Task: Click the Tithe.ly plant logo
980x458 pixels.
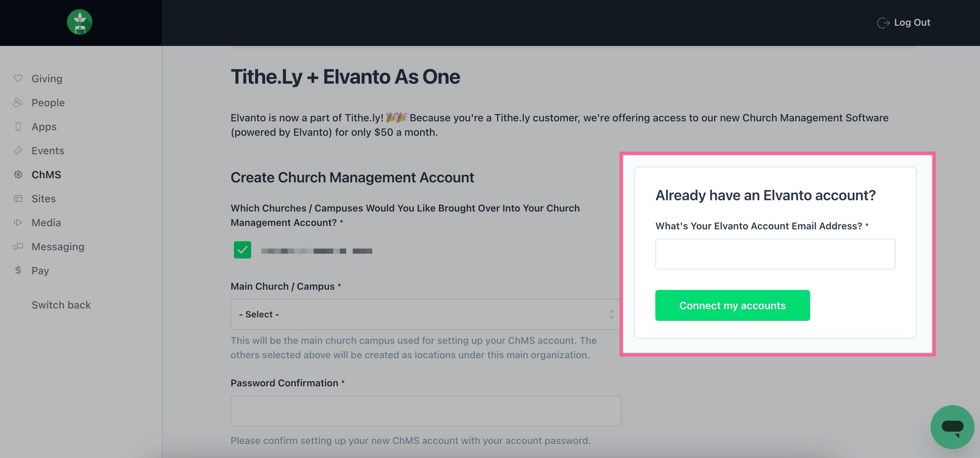Action: pos(80,22)
